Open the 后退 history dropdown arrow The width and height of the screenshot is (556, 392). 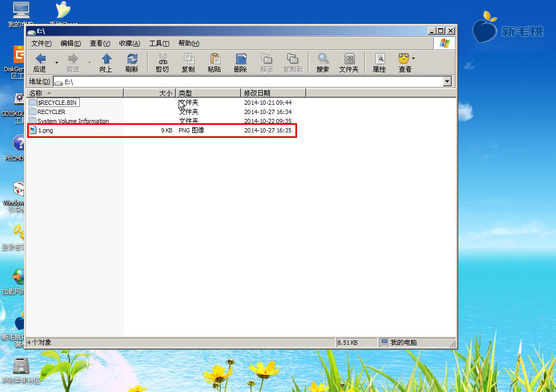pos(56,63)
